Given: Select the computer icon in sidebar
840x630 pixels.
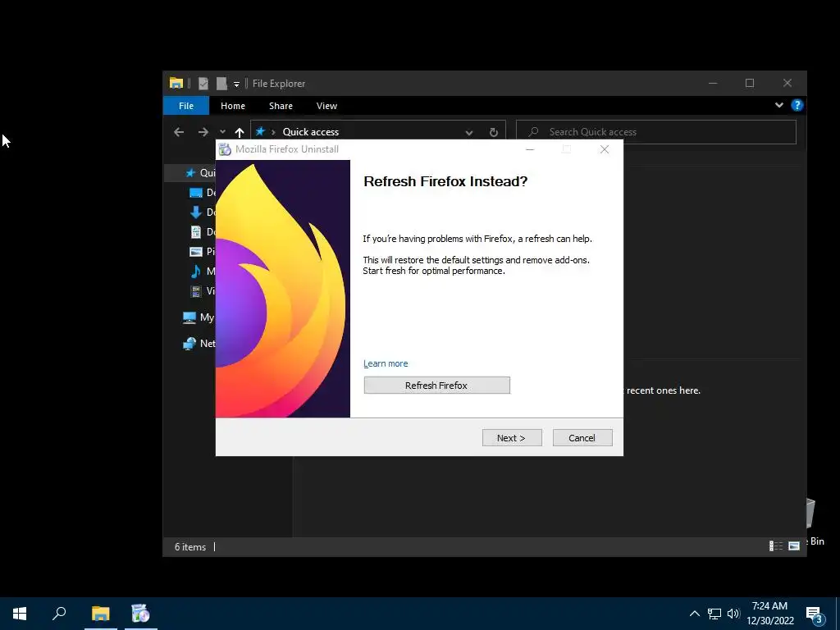Looking at the screenshot, I should click(189, 317).
